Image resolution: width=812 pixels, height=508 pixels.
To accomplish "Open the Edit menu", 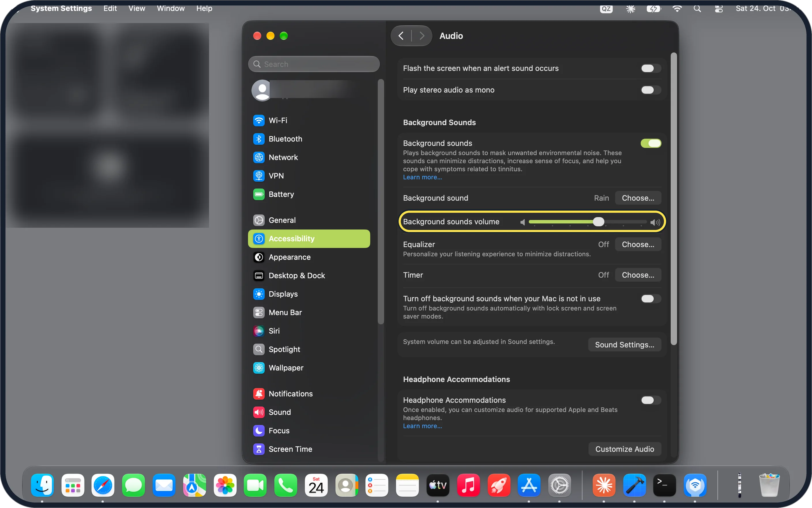I will click(110, 8).
